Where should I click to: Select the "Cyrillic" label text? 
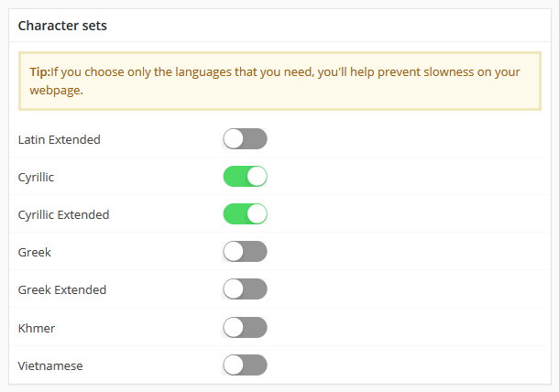(37, 178)
